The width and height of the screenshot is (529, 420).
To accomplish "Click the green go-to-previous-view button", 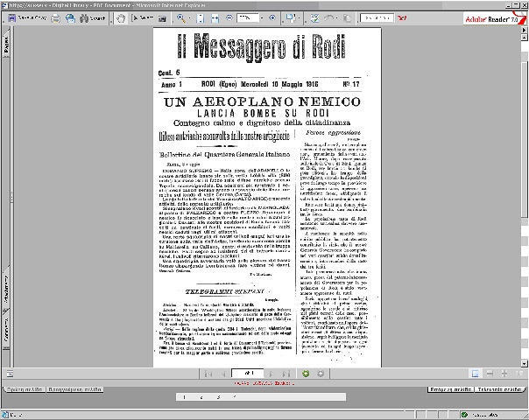I will click(x=306, y=349).
